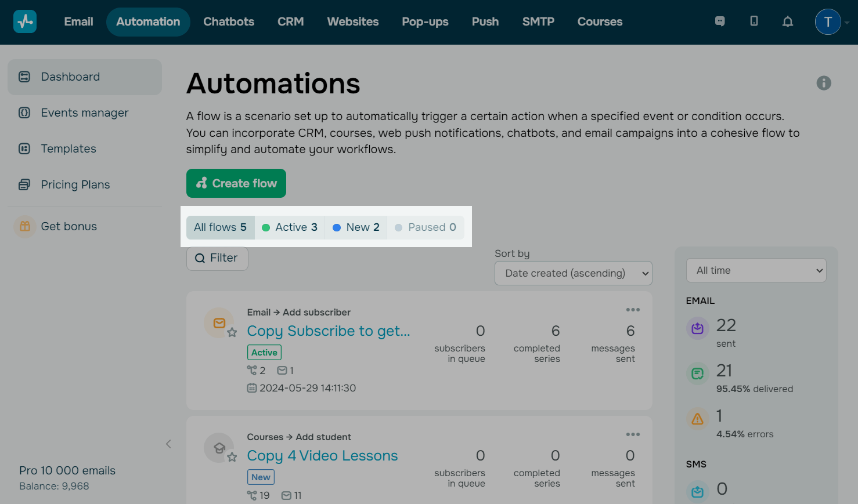Screen dimensions: 858x504
Task: Open the chat support icon
Action: [x=720, y=21]
